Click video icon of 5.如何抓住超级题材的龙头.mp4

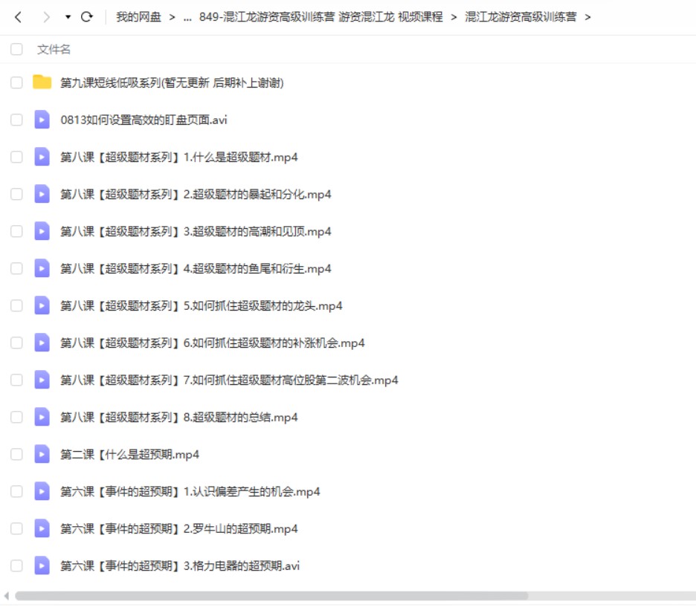[x=42, y=306]
